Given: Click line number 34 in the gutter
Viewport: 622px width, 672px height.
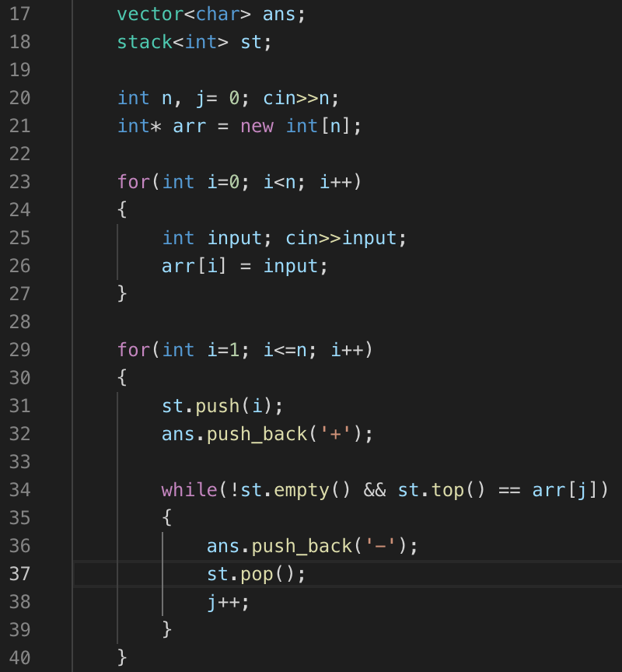Looking at the screenshot, I should point(19,490).
